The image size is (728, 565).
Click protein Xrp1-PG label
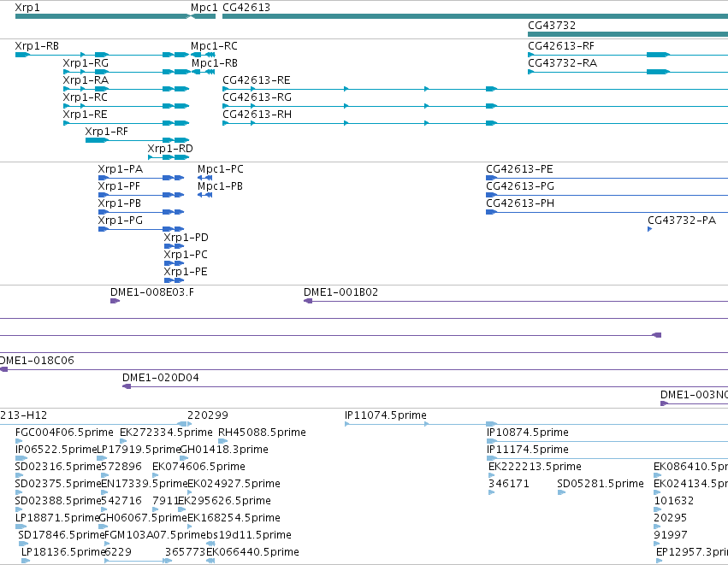click(x=121, y=221)
